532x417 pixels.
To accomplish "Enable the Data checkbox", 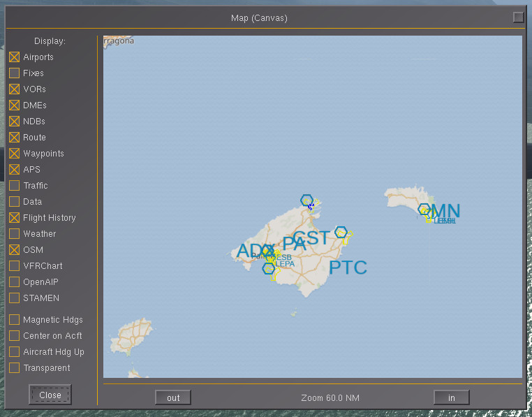I will click(x=14, y=202).
